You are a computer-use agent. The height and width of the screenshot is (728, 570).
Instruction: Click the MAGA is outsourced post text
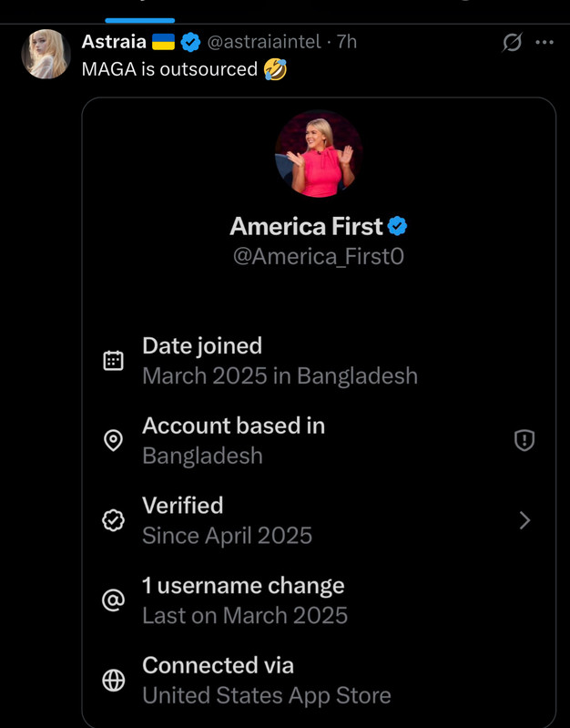pos(170,69)
